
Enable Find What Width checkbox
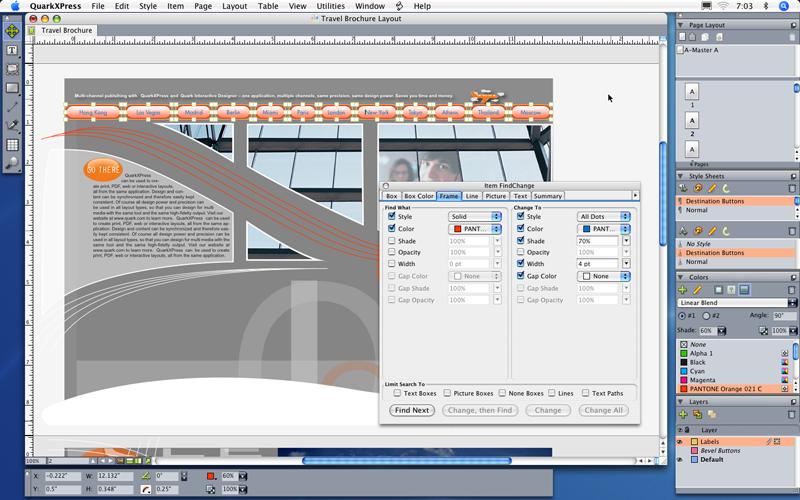391,263
